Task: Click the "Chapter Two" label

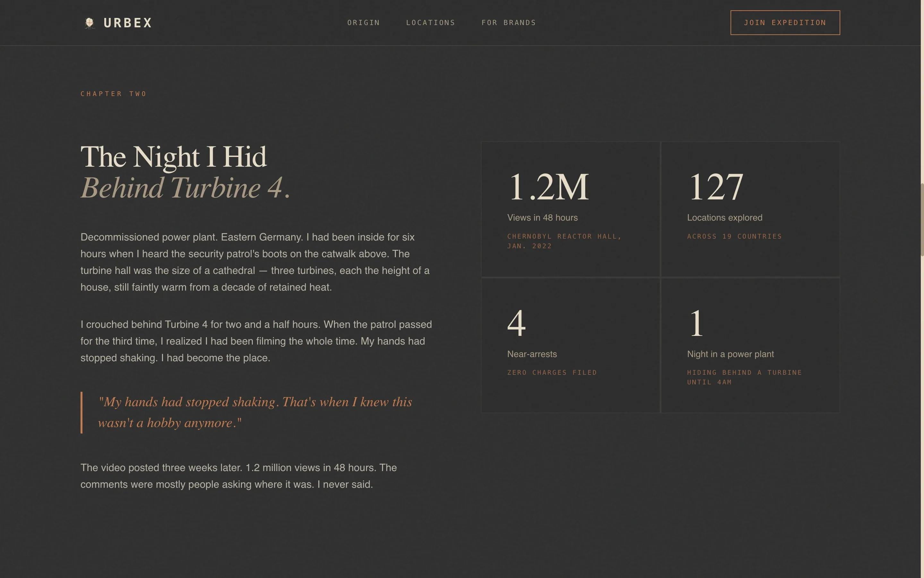Action: pyautogui.click(x=113, y=94)
